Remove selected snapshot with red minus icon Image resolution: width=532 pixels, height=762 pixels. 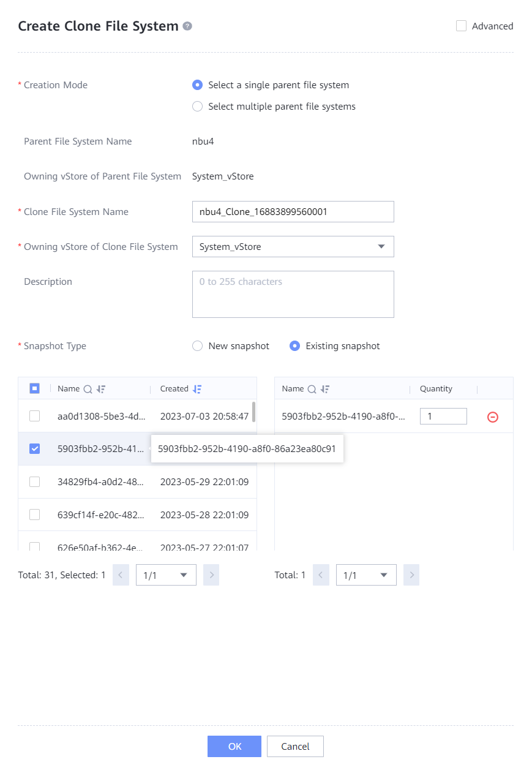(492, 417)
